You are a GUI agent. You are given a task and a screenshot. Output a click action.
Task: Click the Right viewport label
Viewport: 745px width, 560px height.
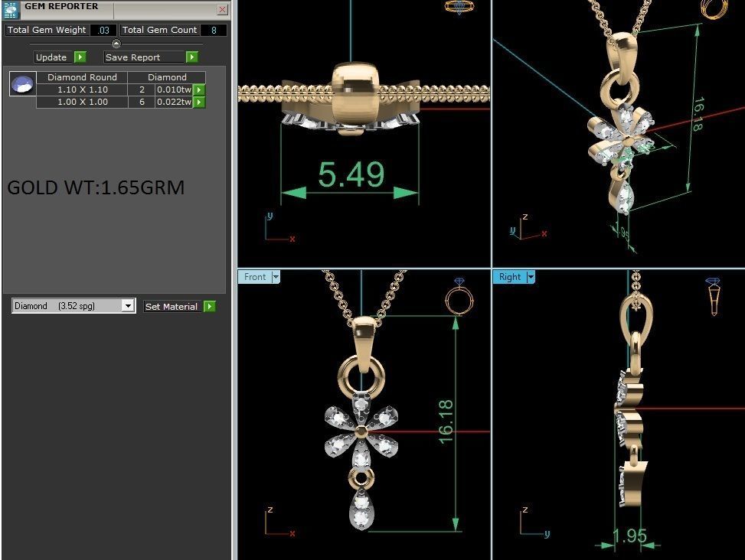510,277
